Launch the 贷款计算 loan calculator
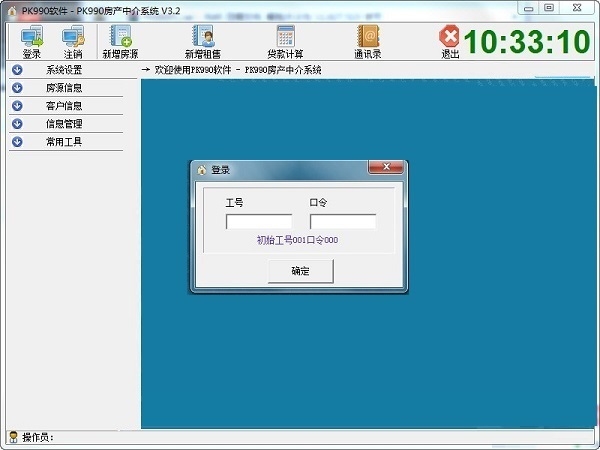 point(285,42)
